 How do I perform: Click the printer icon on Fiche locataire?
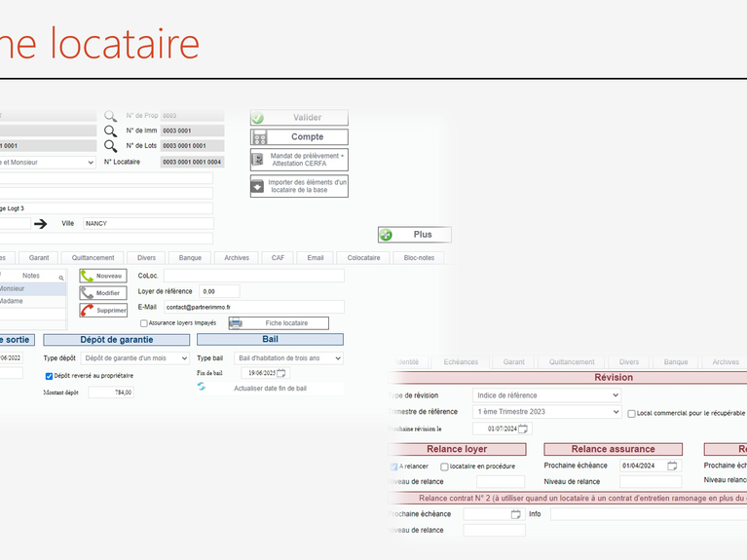click(x=236, y=323)
